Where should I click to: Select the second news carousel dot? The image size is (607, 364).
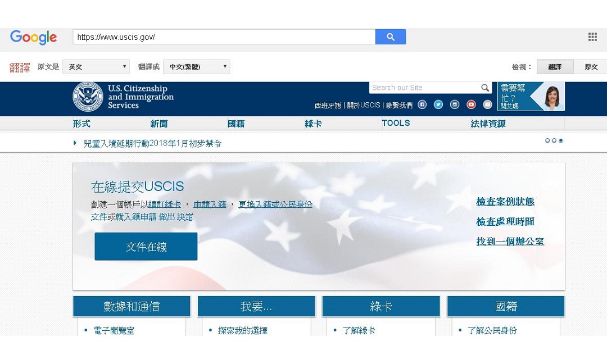pos(554,140)
